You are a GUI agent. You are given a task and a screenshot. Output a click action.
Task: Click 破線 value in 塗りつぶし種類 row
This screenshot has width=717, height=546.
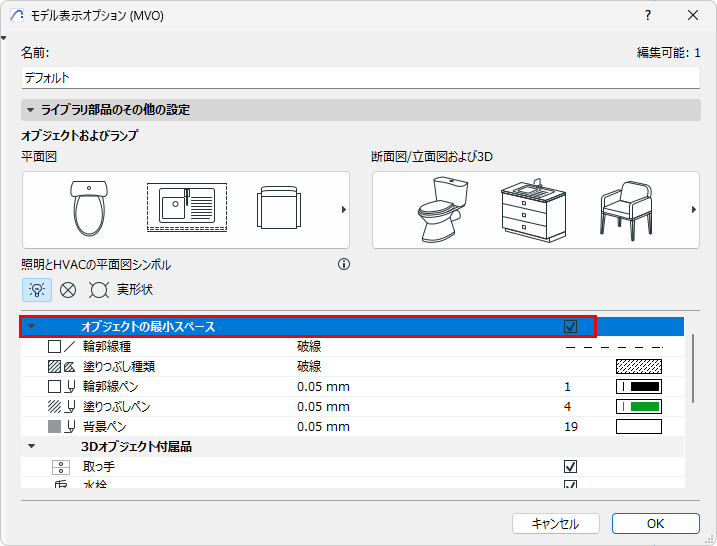[309, 367]
